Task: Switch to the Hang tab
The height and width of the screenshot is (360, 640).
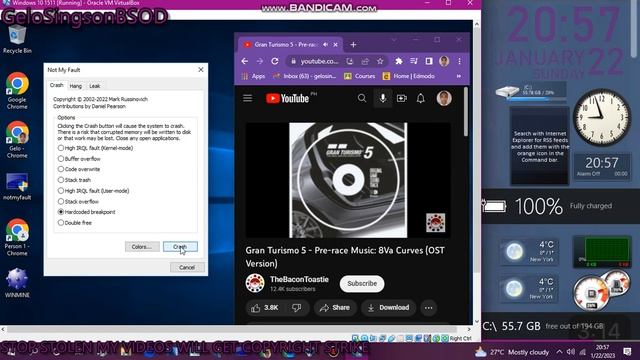Action: [76, 86]
